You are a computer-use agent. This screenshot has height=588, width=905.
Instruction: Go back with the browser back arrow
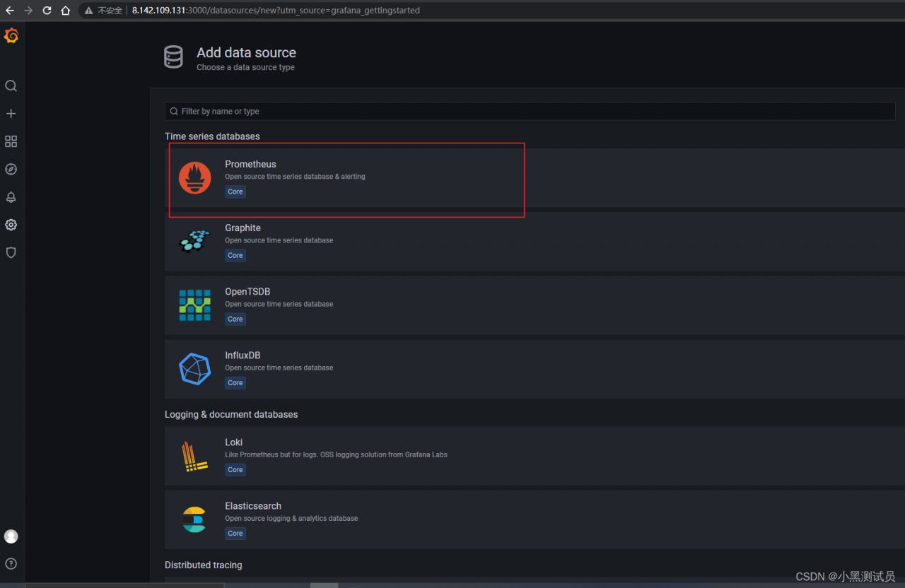[x=10, y=11]
